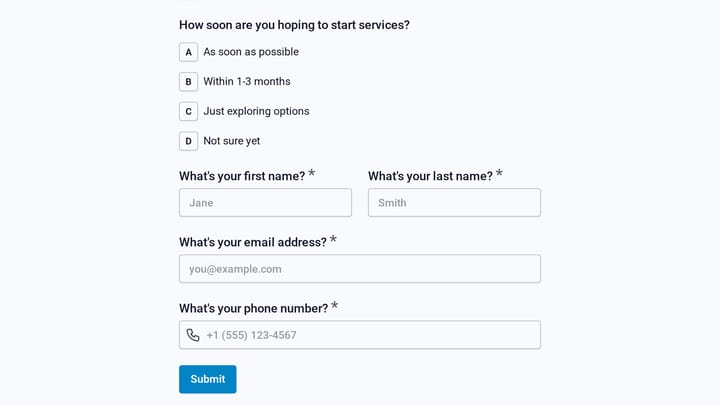Click the "What's your last name?" label

coord(430,176)
